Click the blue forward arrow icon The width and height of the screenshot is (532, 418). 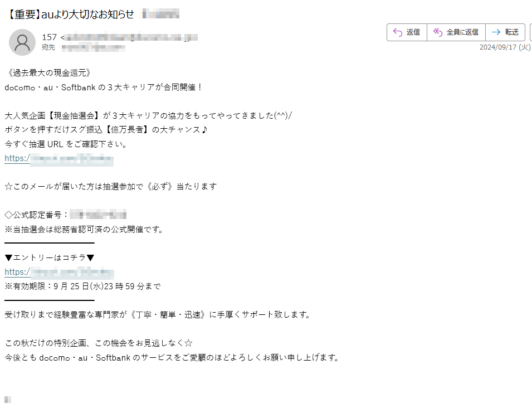[x=496, y=32]
